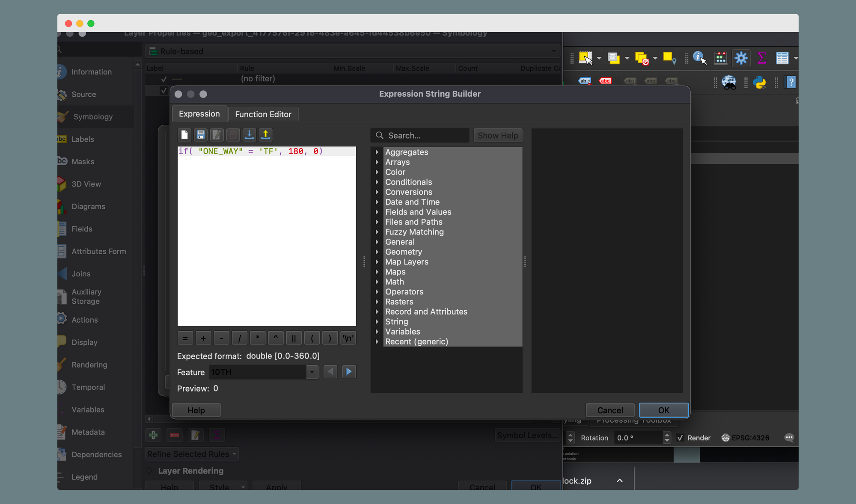
Task: Switch to the Function Editor tab
Action: click(x=263, y=114)
